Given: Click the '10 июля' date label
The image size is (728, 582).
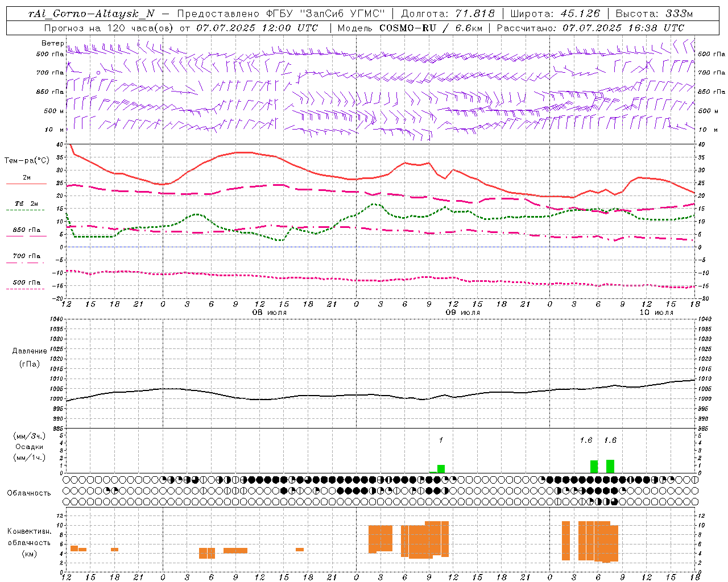Looking at the screenshot, I should [656, 313].
